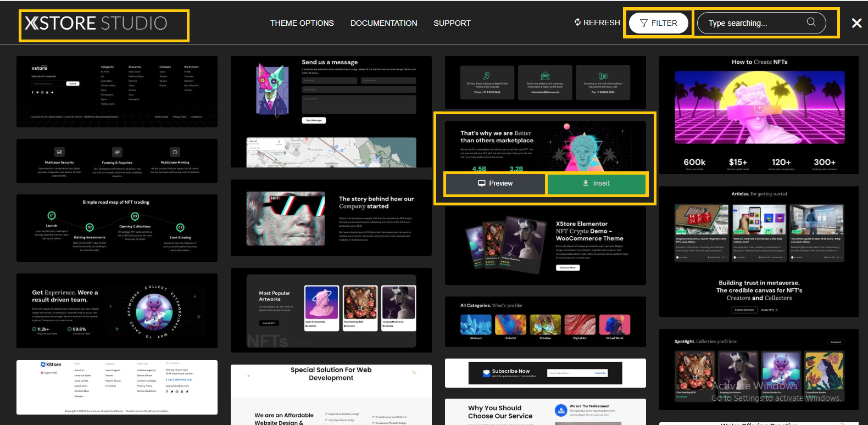Image resolution: width=868 pixels, height=425 pixels.
Task: Select the 'Articles. For getting started' template
Action: 759,251
